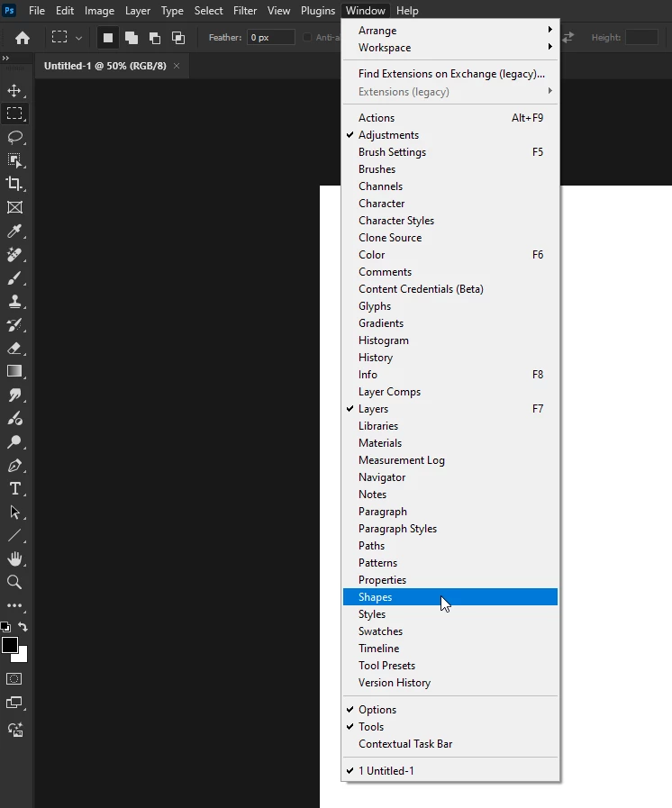Swap foreground and background colors
The width and height of the screenshot is (672, 808).
(x=23, y=627)
